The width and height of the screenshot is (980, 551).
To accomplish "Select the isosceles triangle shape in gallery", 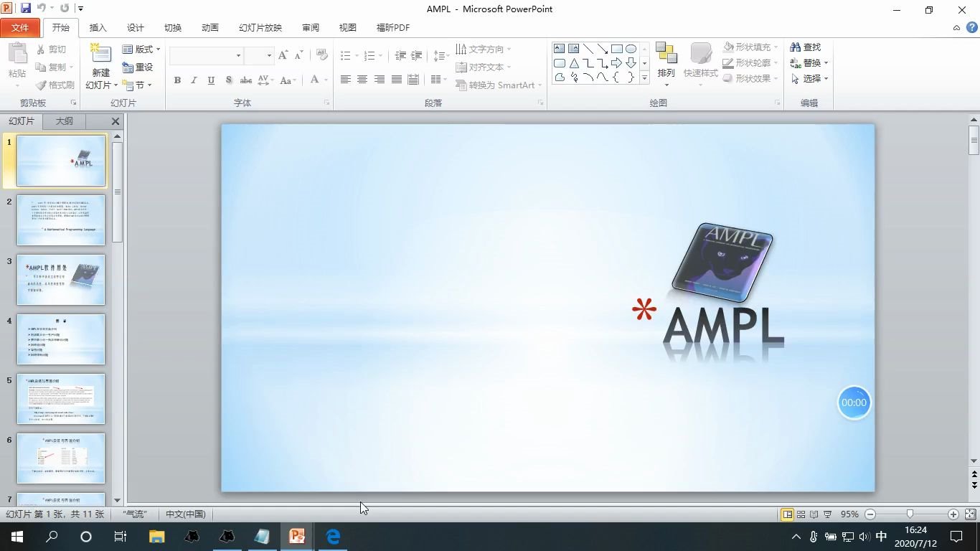I will [574, 63].
